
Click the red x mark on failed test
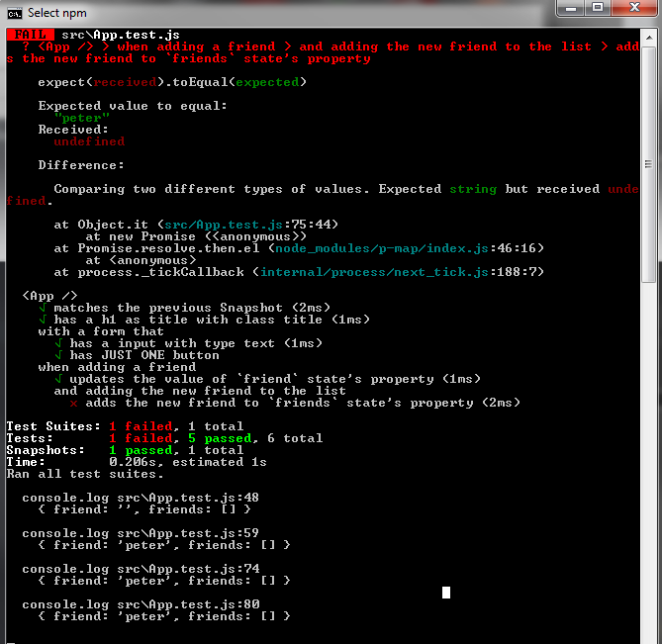[x=73, y=403]
